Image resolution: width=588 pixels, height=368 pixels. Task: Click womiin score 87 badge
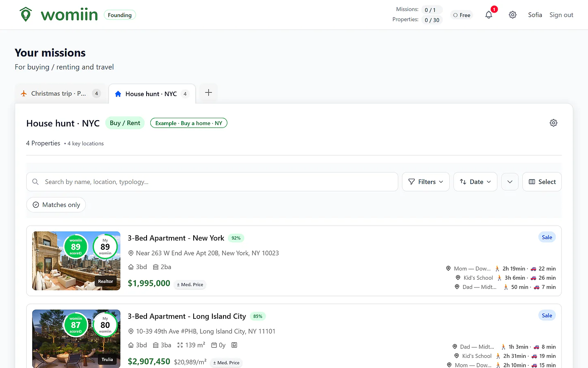pyautogui.click(x=76, y=325)
